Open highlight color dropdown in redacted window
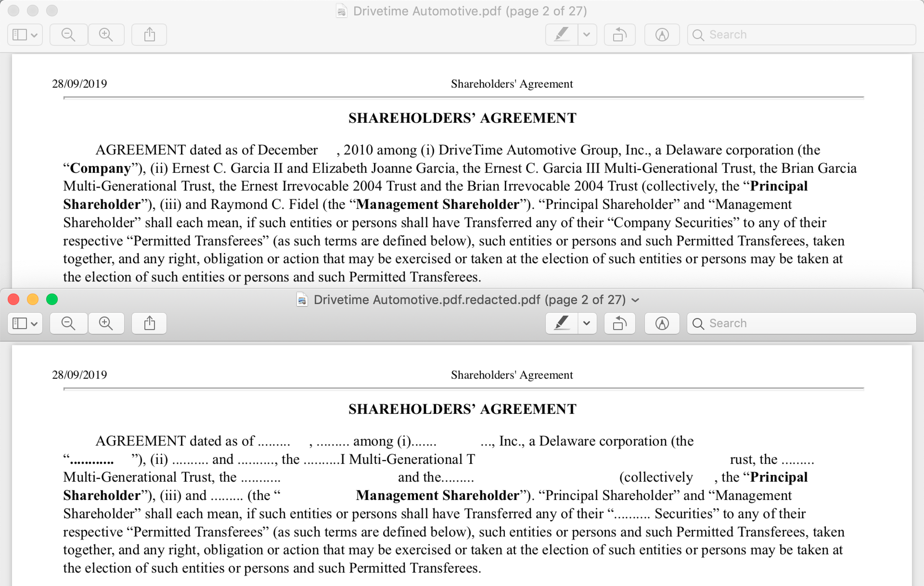The image size is (924, 586). pyautogui.click(x=587, y=323)
